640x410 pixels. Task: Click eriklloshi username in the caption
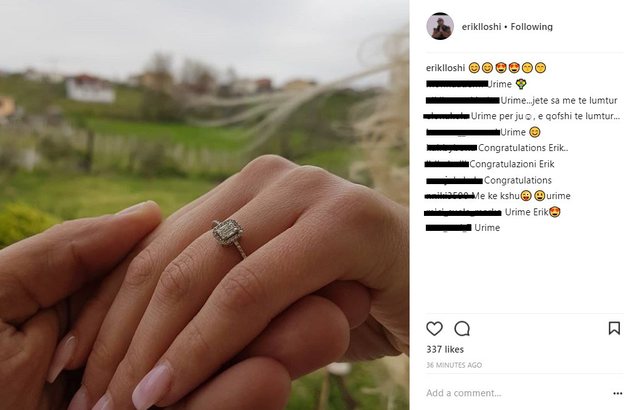pyautogui.click(x=445, y=68)
